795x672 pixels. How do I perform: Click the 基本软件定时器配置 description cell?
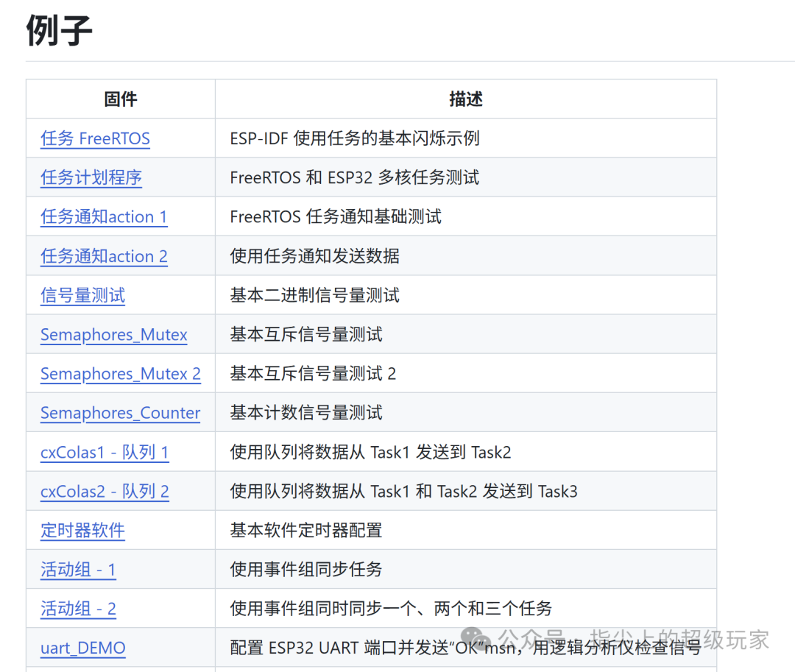click(x=465, y=530)
